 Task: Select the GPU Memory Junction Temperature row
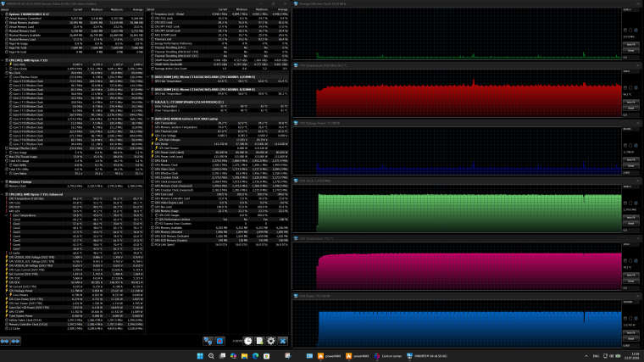click(218, 127)
